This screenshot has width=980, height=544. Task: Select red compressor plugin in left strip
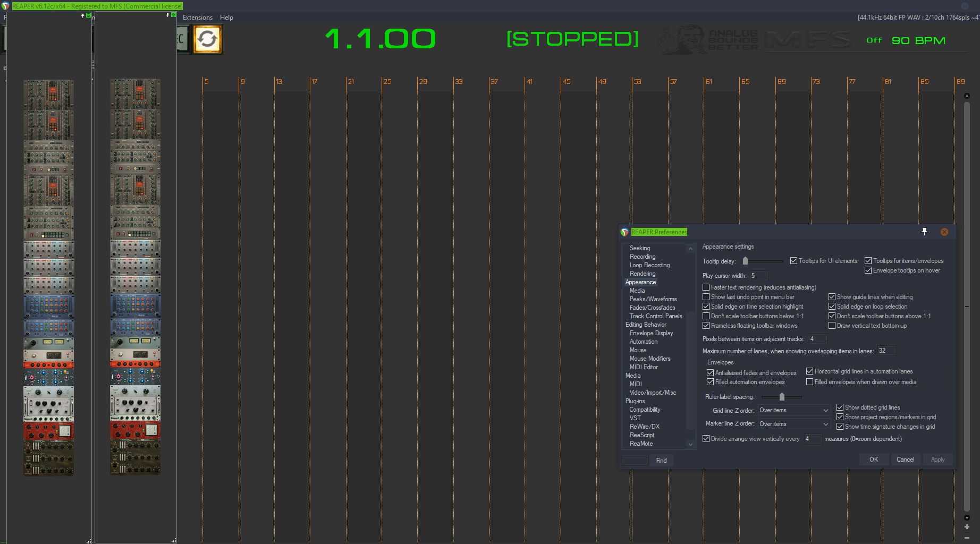pyautogui.click(x=49, y=431)
